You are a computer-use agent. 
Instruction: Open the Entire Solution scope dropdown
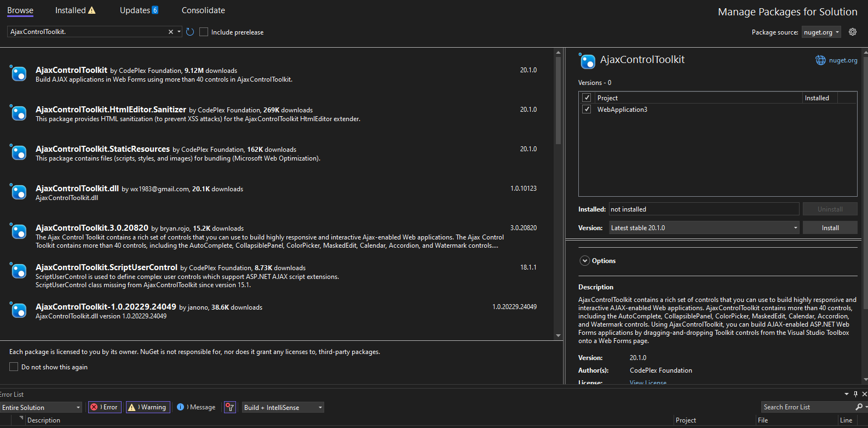click(x=41, y=407)
